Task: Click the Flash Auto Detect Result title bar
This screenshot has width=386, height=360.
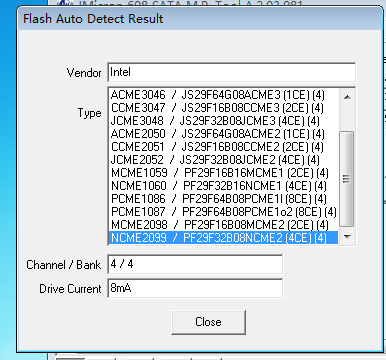Action: (x=200, y=19)
